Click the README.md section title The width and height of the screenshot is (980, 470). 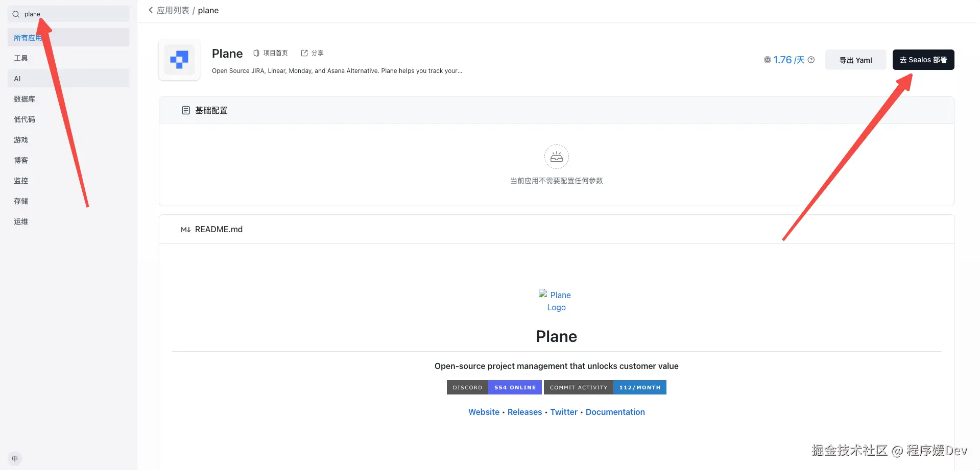point(219,230)
